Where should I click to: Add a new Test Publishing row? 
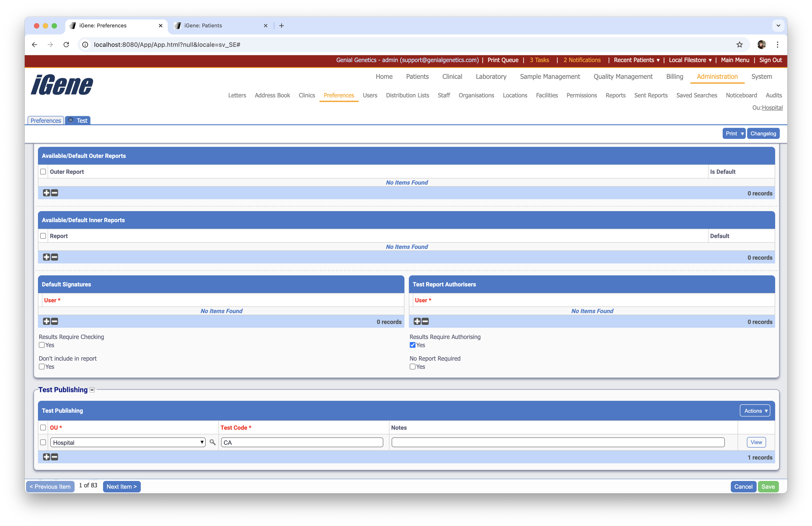pyautogui.click(x=46, y=457)
